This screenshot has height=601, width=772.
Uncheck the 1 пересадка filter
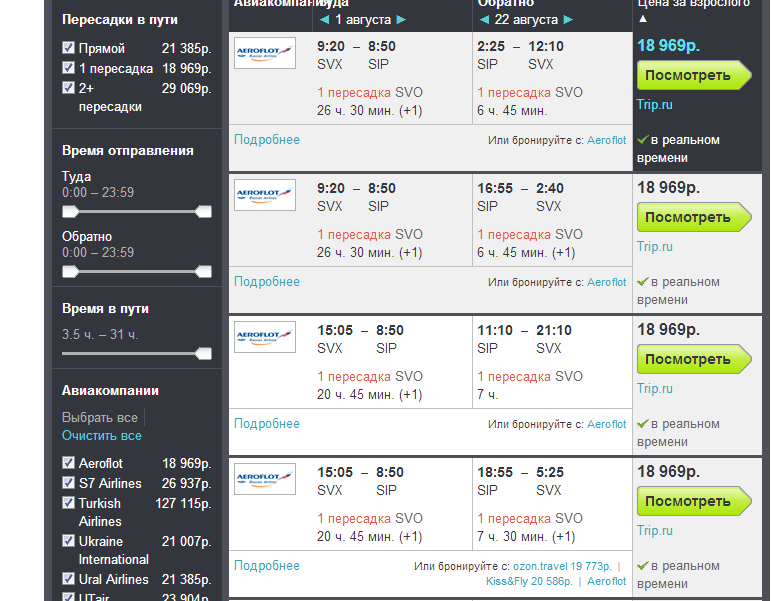coord(68,67)
